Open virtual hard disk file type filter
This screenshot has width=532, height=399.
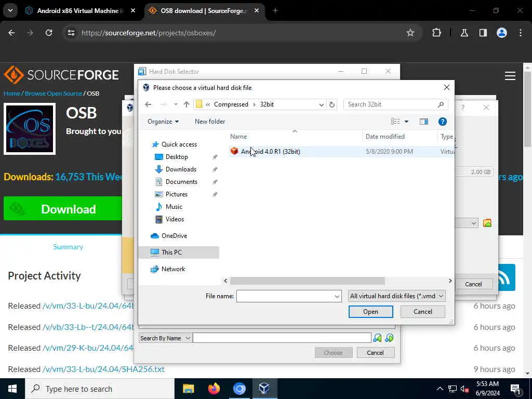[x=396, y=296]
